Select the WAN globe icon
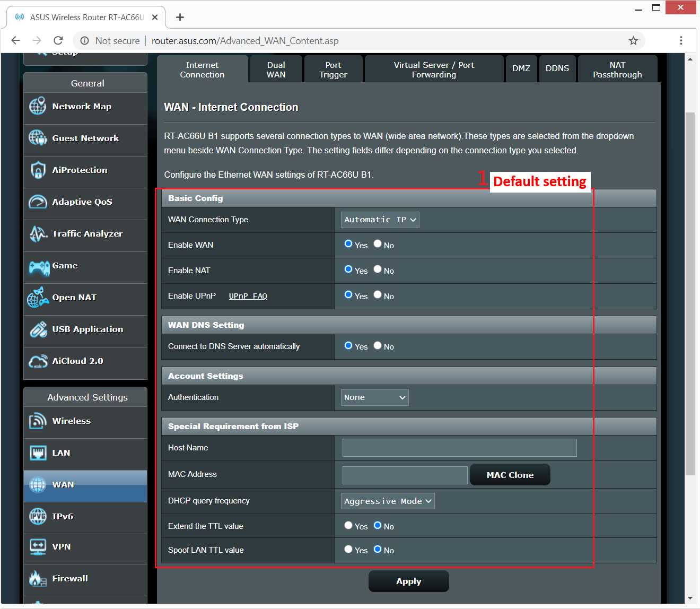The width and height of the screenshot is (700, 609). 38,484
